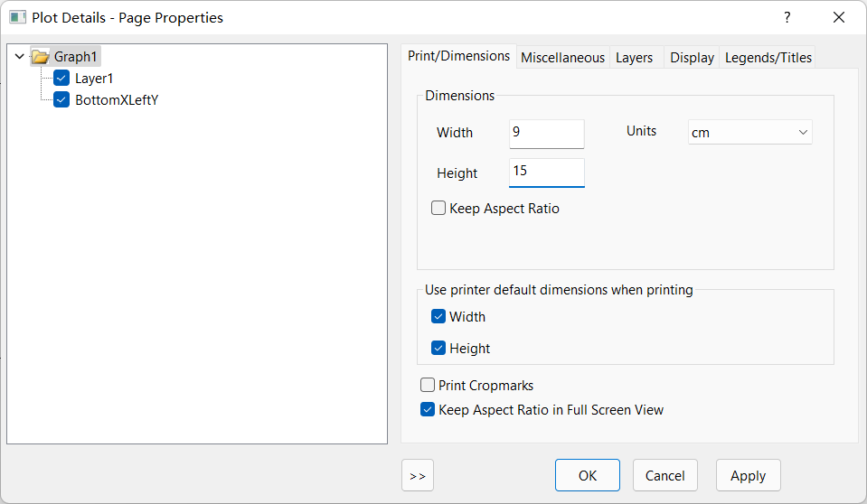Collapse the Graph1 tree node
Screen dimensions: 867x504
click(x=20, y=57)
